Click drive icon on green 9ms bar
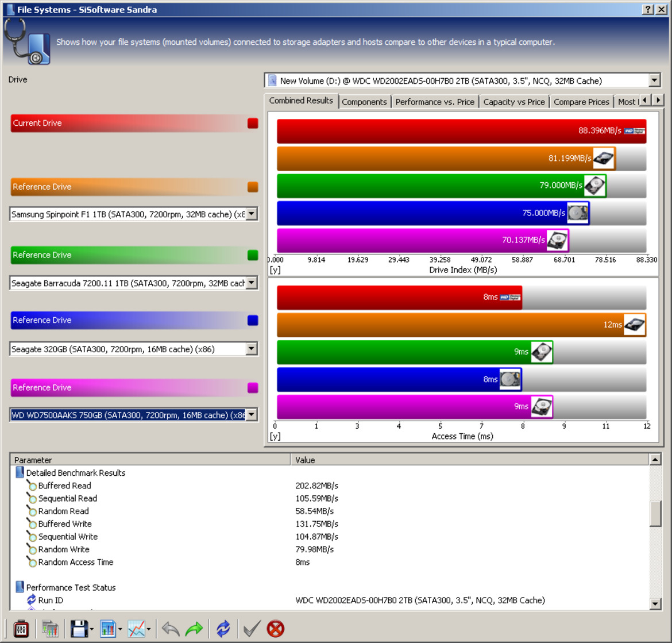Image resolution: width=672 pixels, height=643 pixels. click(541, 352)
